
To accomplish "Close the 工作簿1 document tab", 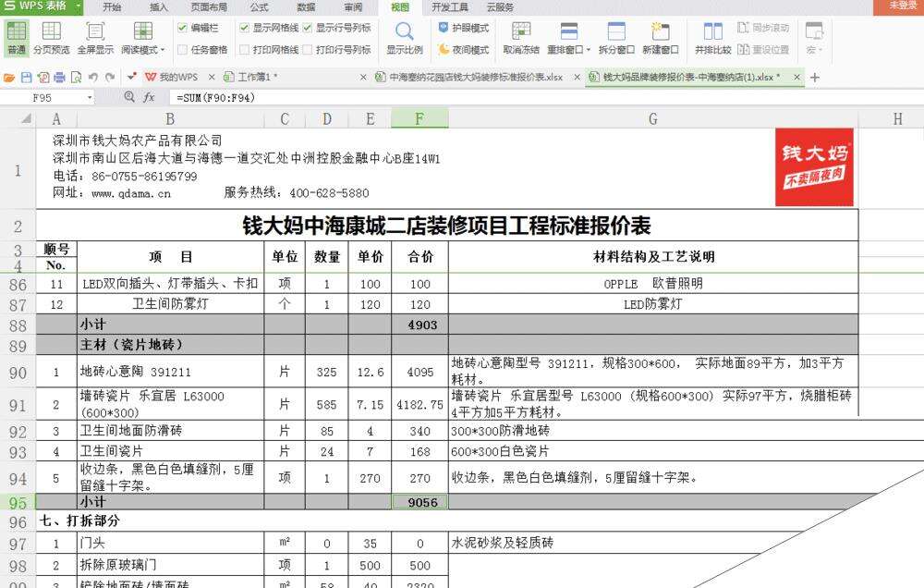I will click(363, 78).
